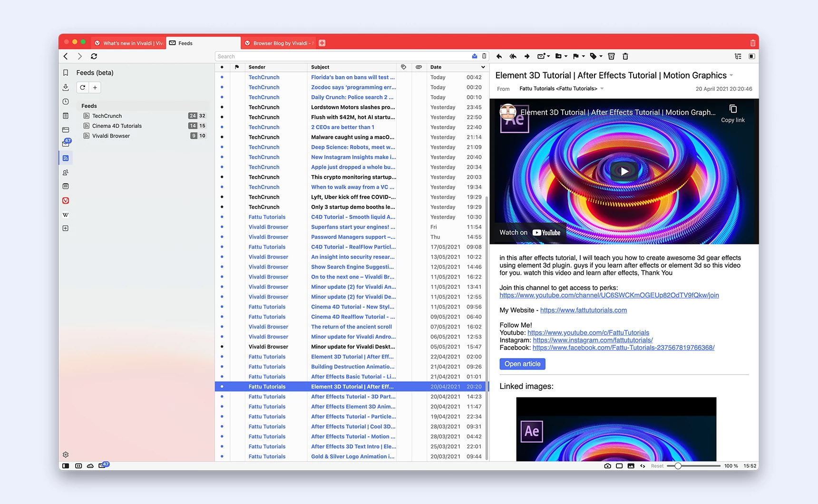
Task: Open the Window panel icon in sidebar
Action: (x=66, y=130)
